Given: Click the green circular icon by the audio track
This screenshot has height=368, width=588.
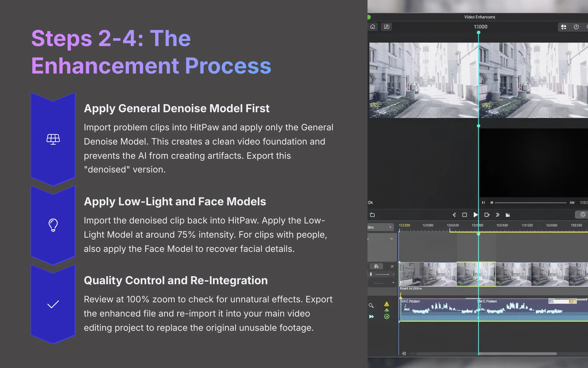Looking at the screenshot, I should click(387, 317).
